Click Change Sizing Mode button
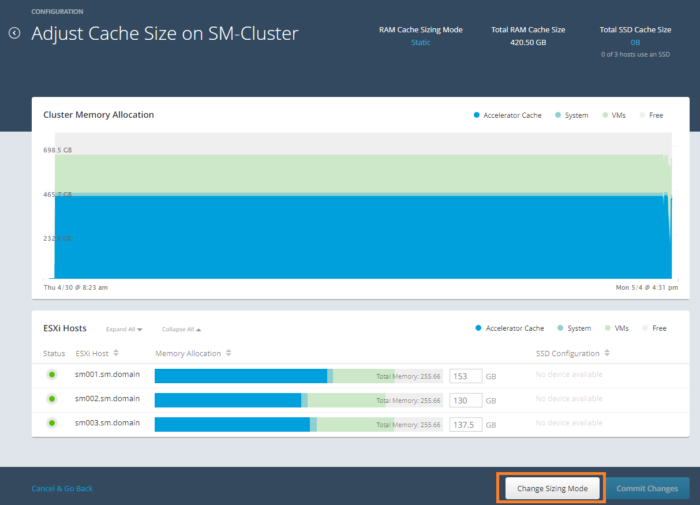This screenshot has height=505, width=700. [552, 488]
